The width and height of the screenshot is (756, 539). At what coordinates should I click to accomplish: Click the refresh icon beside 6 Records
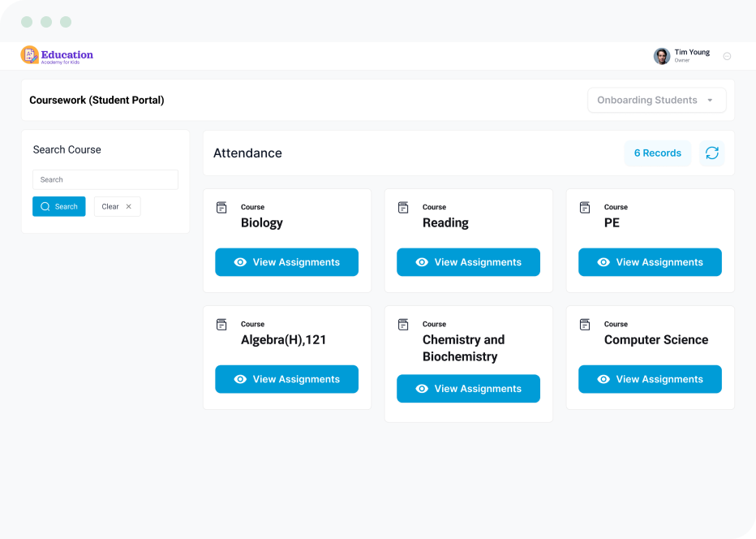[711, 153]
